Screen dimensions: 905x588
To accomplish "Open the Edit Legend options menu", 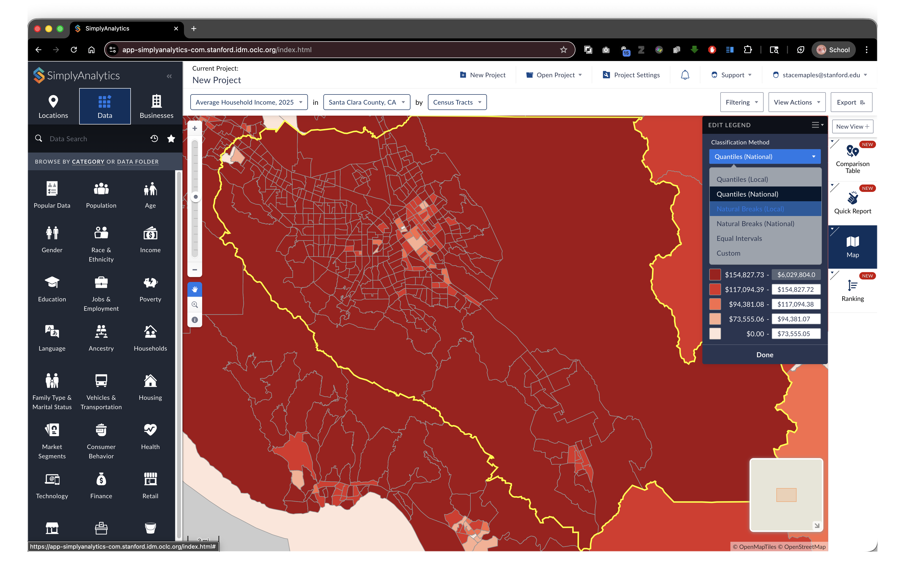I will click(817, 125).
